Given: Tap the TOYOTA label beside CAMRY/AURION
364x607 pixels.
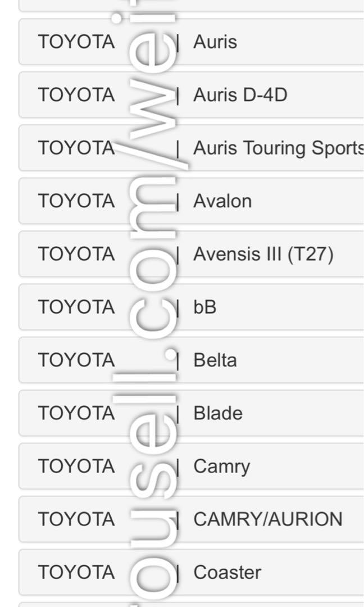Looking at the screenshot, I should (x=76, y=519).
